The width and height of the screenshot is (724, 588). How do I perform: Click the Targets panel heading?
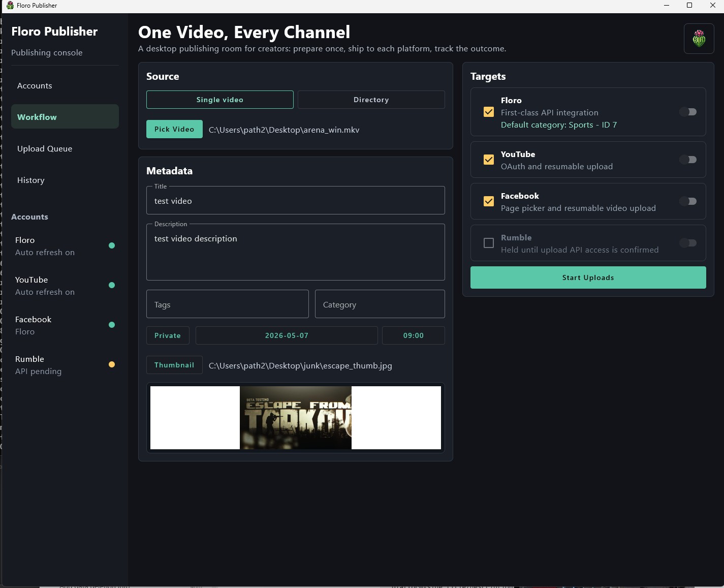point(488,76)
